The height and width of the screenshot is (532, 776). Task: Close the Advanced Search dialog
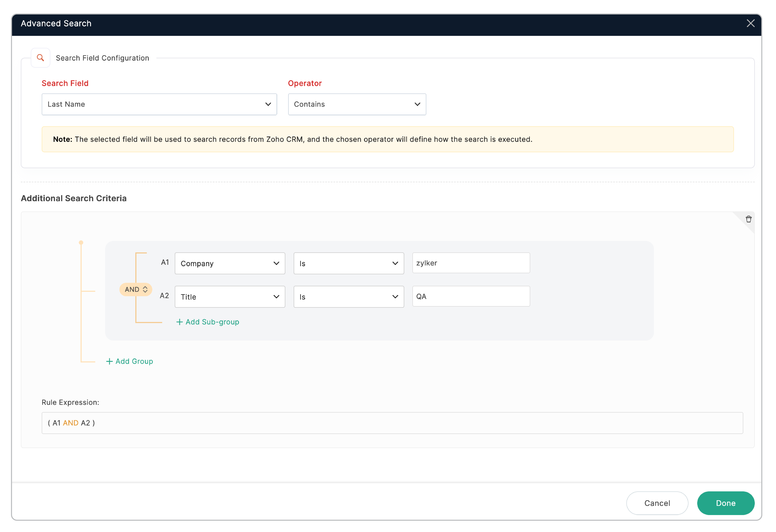[750, 23]
